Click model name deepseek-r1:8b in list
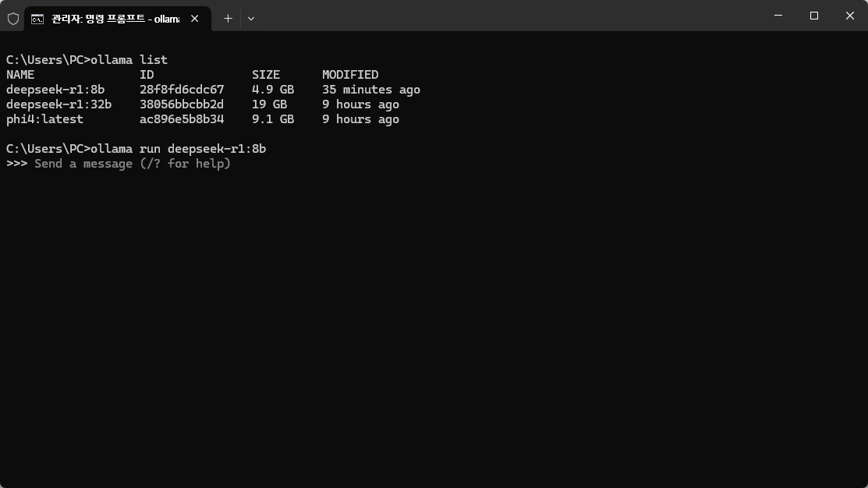Screen dimensions: 868x488 click(55, 90)
